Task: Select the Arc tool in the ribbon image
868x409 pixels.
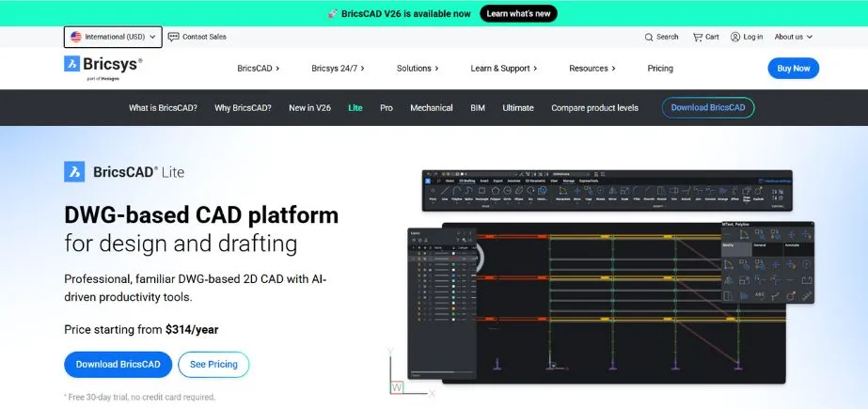Action: click(530, 193)
